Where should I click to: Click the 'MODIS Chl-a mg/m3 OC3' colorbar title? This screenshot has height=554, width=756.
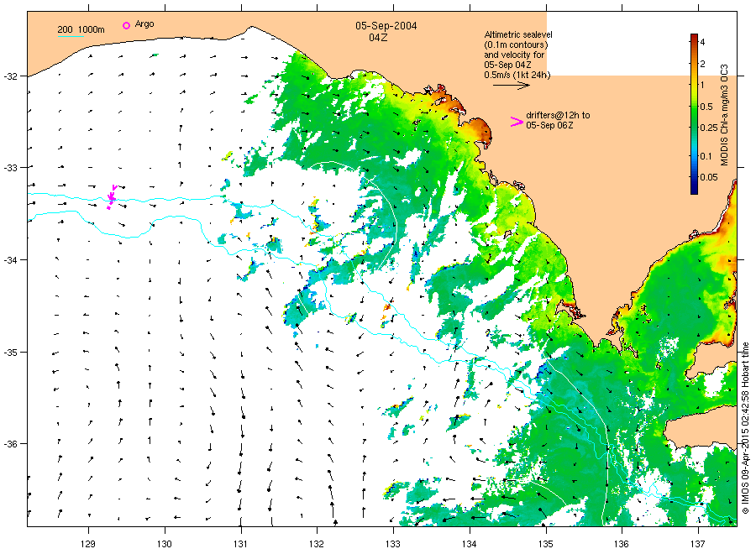pyautogui.click(x=724, y=115)
